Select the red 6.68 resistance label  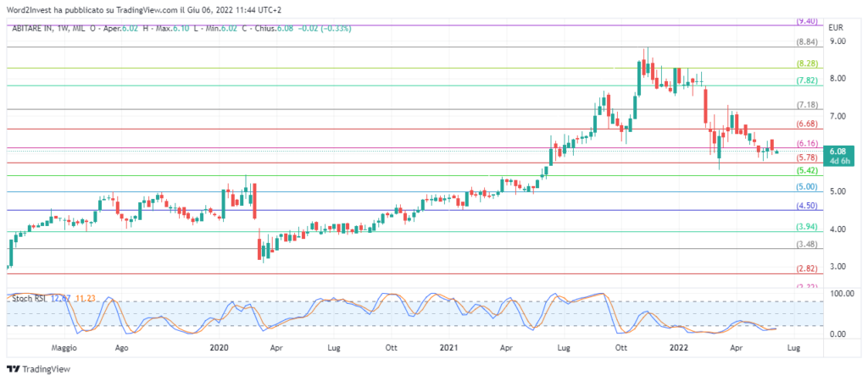coord(806,124)
